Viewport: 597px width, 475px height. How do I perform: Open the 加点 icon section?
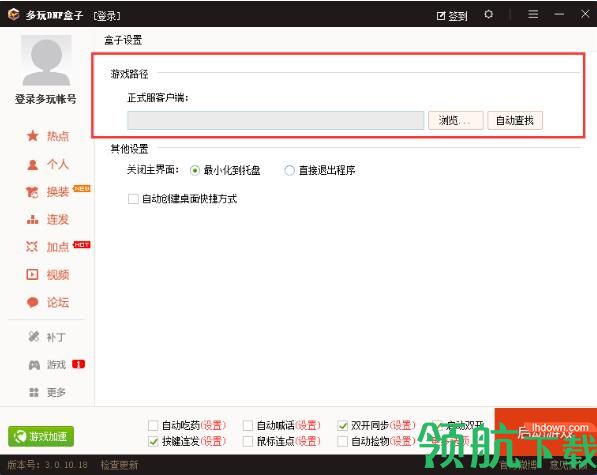pyautogui.click(x=48, y=247)
